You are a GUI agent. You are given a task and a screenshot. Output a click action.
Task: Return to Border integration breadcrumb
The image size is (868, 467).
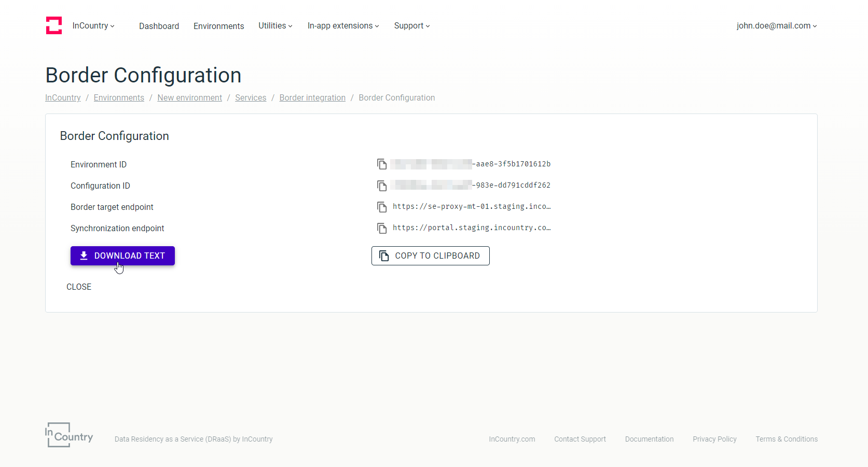coord(312,98)
